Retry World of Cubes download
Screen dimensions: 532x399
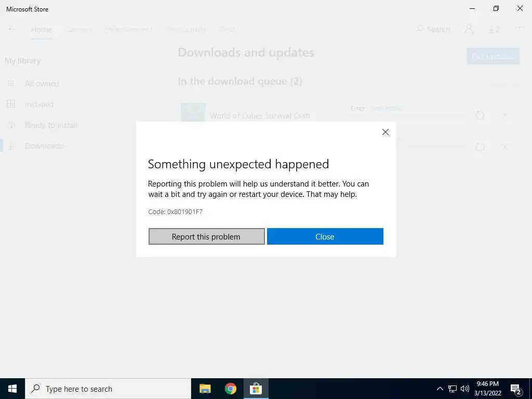pyautogui.click(x=480, y=115)
